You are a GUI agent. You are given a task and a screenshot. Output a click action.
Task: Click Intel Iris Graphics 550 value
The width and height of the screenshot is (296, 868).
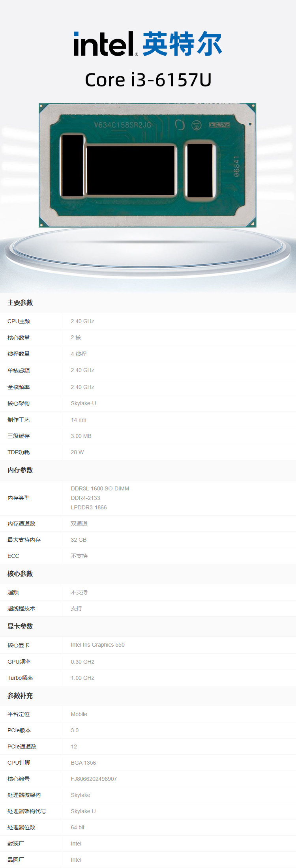(97, 645)
